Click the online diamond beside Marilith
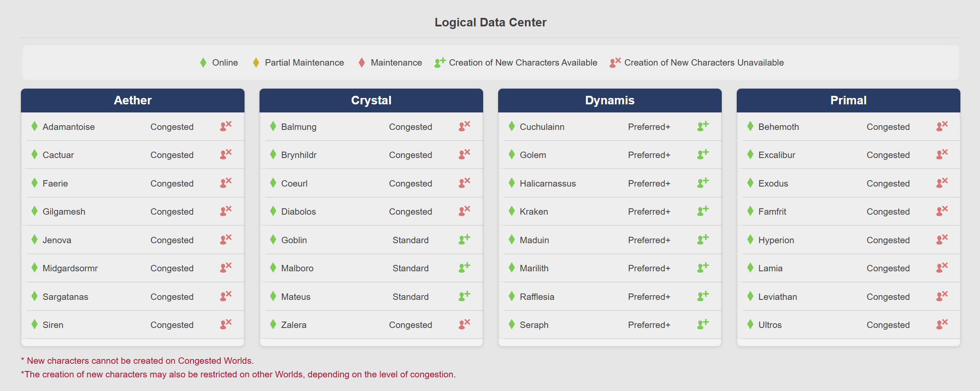This screenshot has height=391, width=980. tap(512, 267)
